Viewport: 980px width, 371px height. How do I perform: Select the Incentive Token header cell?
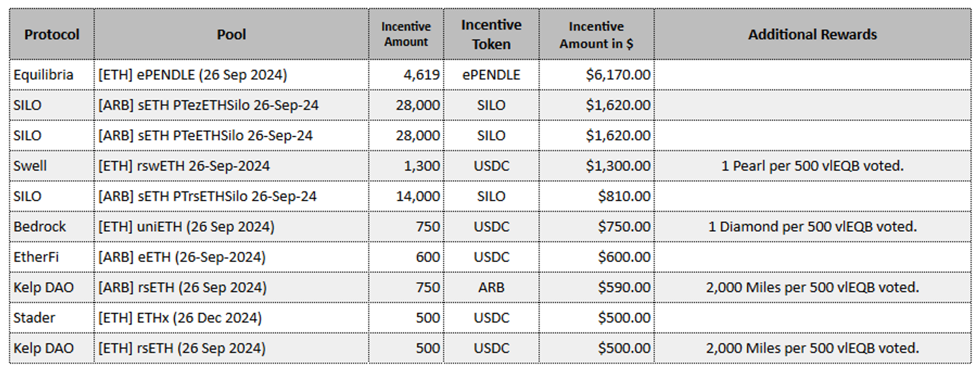click(x=491, y=35)
